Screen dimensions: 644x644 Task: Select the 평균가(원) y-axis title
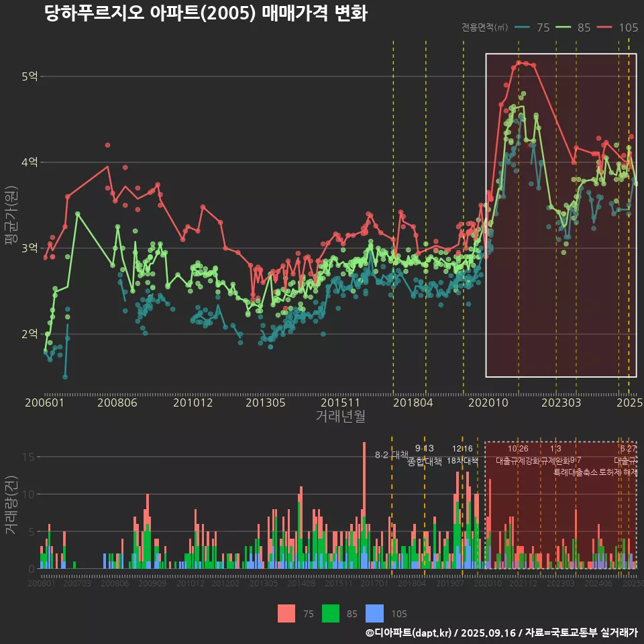11,215
